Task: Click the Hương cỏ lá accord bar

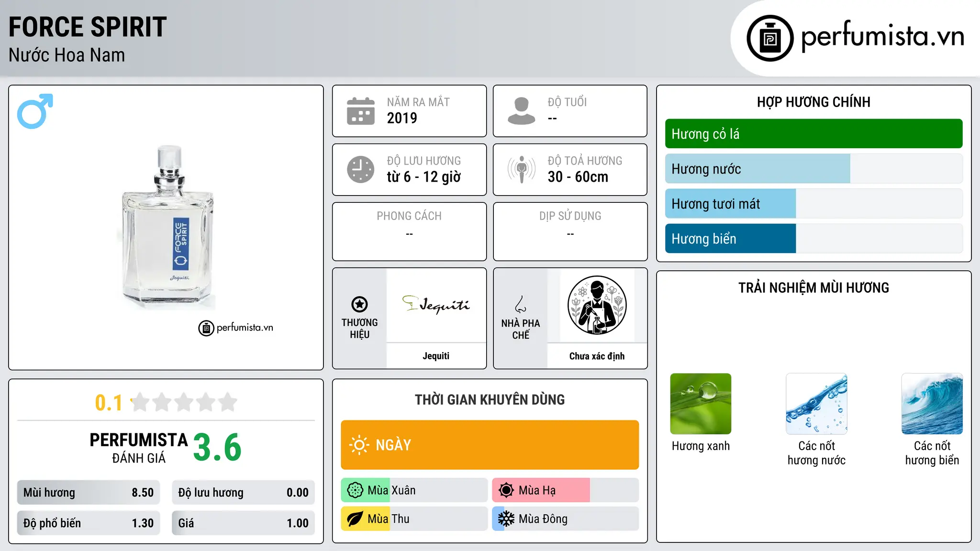Action: tap(813, 133)
